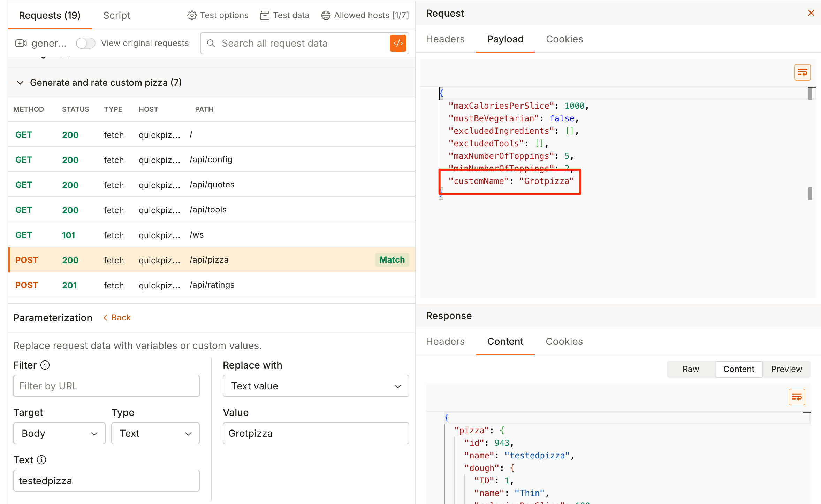
Task: Switch response view to Preview
Action: [x=786, y=369]
